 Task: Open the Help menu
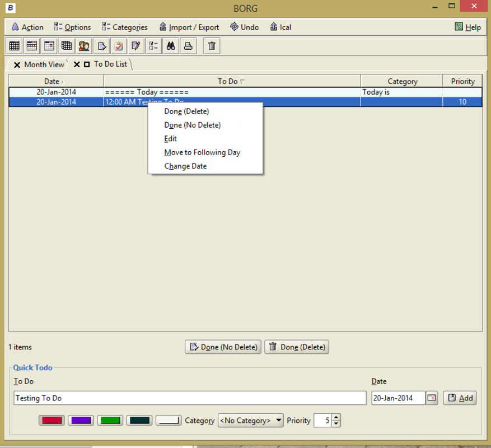point(468,27)
